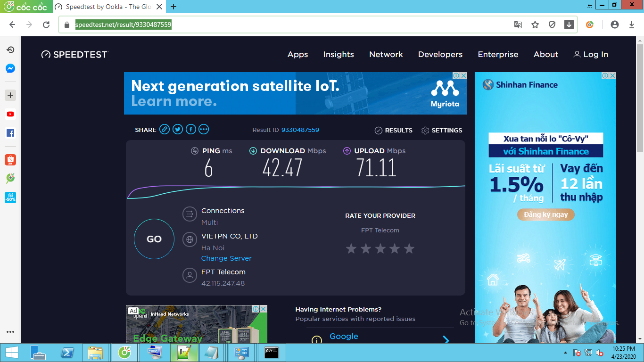644x362 pixels.
Task: Open File Explorer from the taskbar
Action: (x=95, y=353)
